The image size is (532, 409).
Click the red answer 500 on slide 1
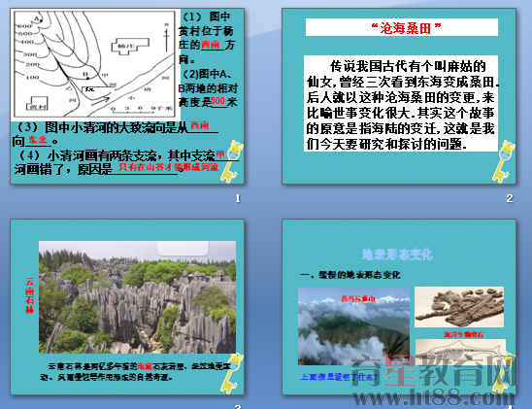click(x=217, y=101)
